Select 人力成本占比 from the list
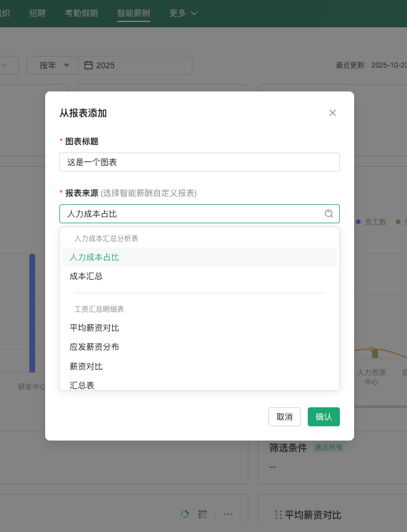This screenshot has width=407, height=532. tap(94, 257)
